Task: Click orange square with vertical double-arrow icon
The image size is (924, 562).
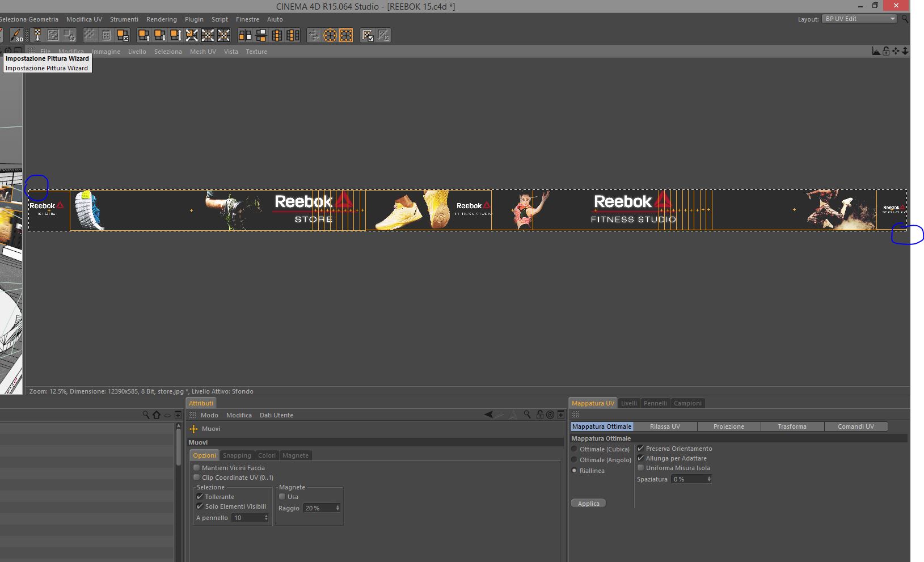Action: point(176,36)
